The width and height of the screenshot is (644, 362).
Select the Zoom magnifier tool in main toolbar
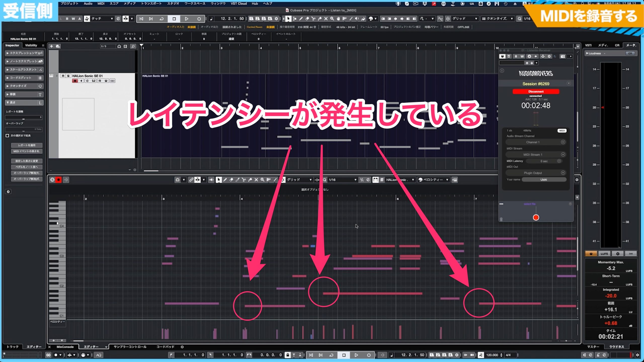tap(332, 19)
